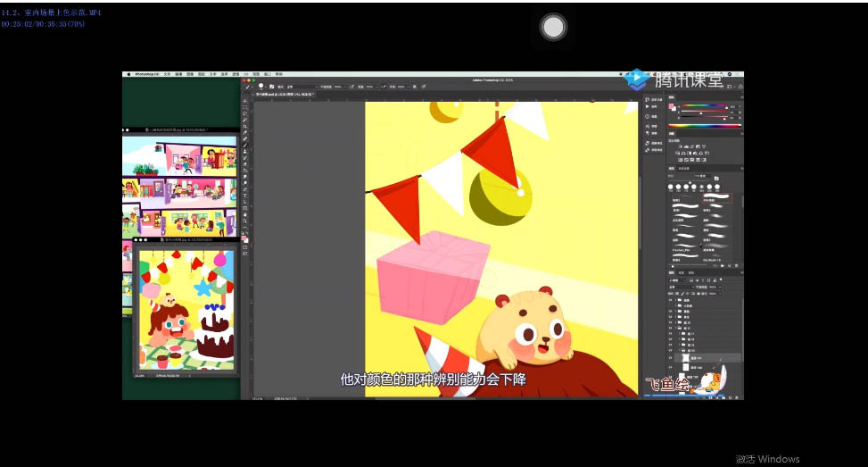Select the Eyedropper tool
The image size is (868, 467).
[x=244, y=132]
